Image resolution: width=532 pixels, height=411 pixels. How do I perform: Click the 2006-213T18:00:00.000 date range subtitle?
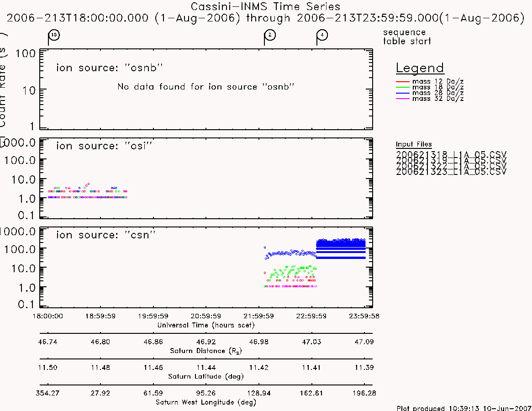click(x=266, y=18)
